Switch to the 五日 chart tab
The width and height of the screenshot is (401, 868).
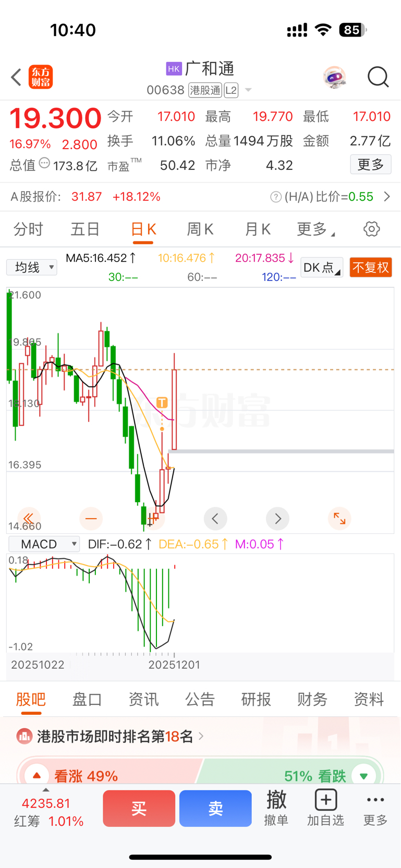85,229
